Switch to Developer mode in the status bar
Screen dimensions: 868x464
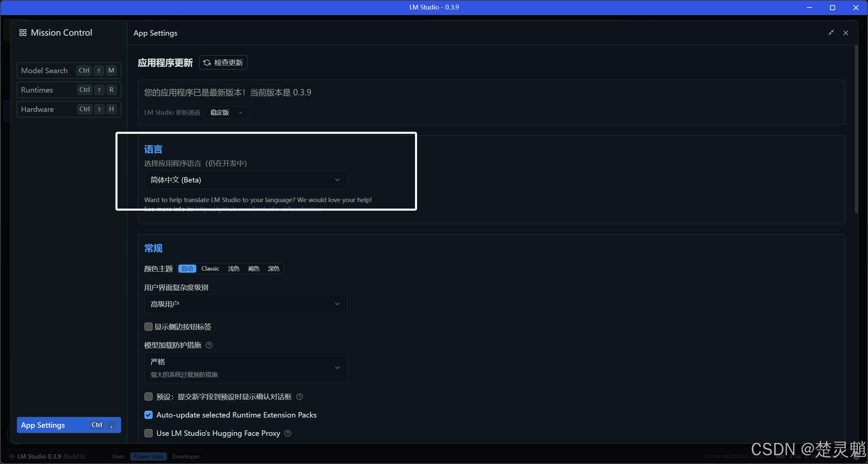coord(186,457)
